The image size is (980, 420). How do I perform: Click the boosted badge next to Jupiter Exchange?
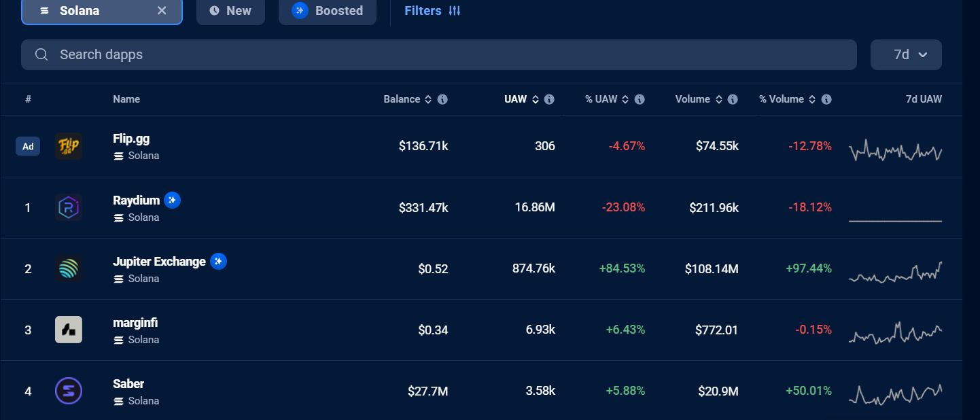[x=218, y=262]
